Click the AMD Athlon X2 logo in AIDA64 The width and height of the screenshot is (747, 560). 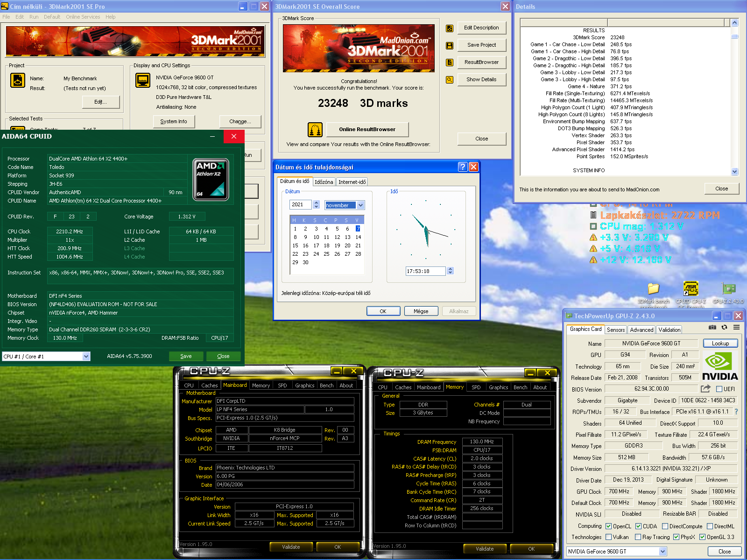tap(211, 180)
